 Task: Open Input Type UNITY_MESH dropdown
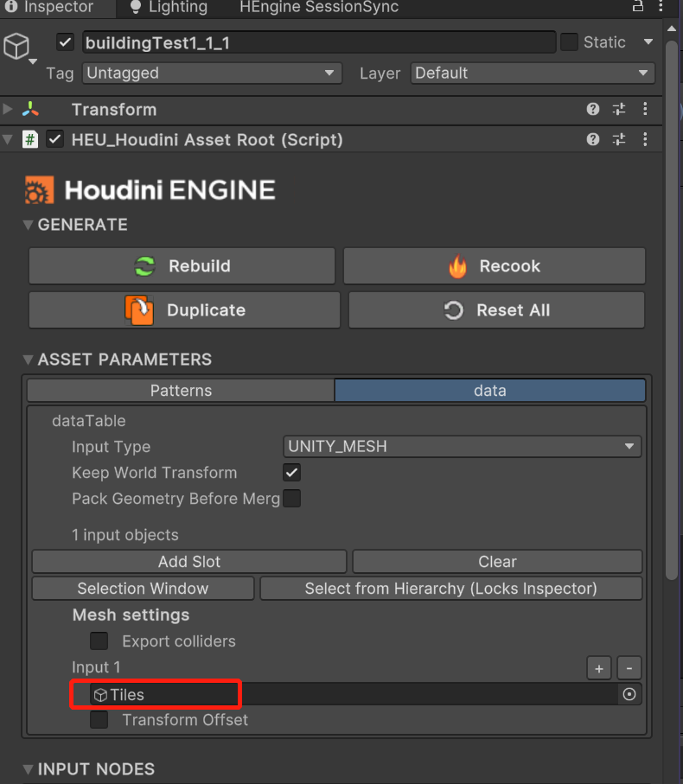(462, 446)
